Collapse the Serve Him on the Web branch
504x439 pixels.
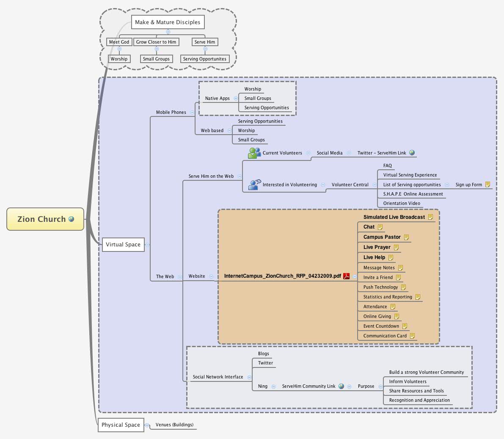240,176
